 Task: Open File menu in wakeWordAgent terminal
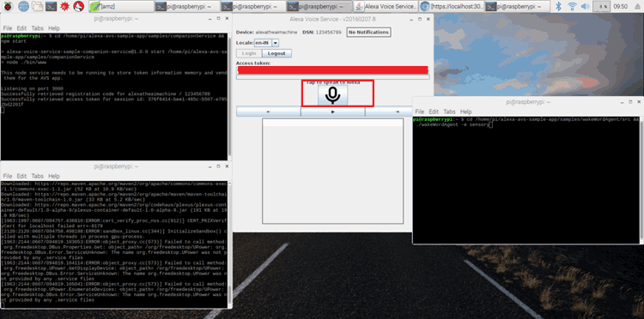(420, 111)
